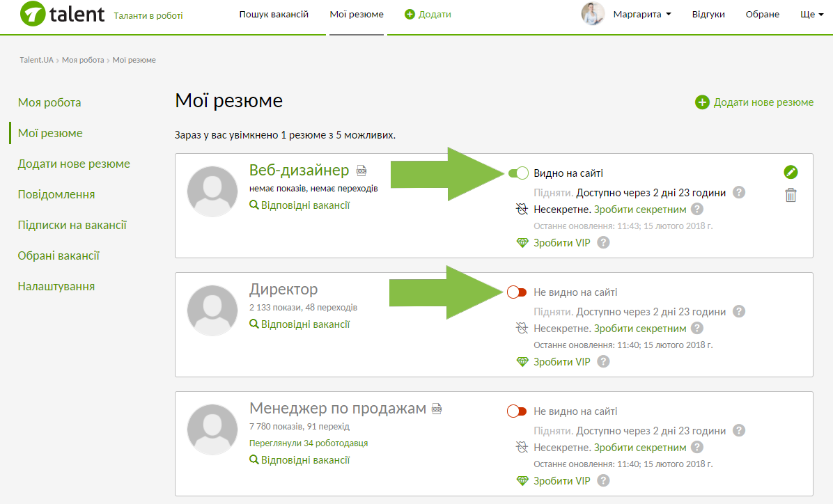Click Зробити VIP for Веб-дизайнер resume

[561, 243]
